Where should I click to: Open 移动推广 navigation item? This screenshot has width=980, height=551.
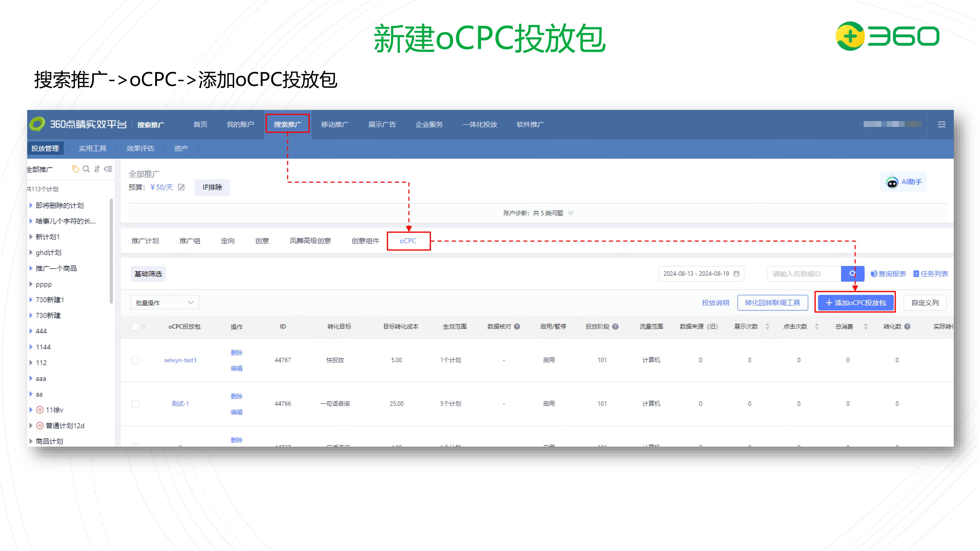click(x=335, y=124)
